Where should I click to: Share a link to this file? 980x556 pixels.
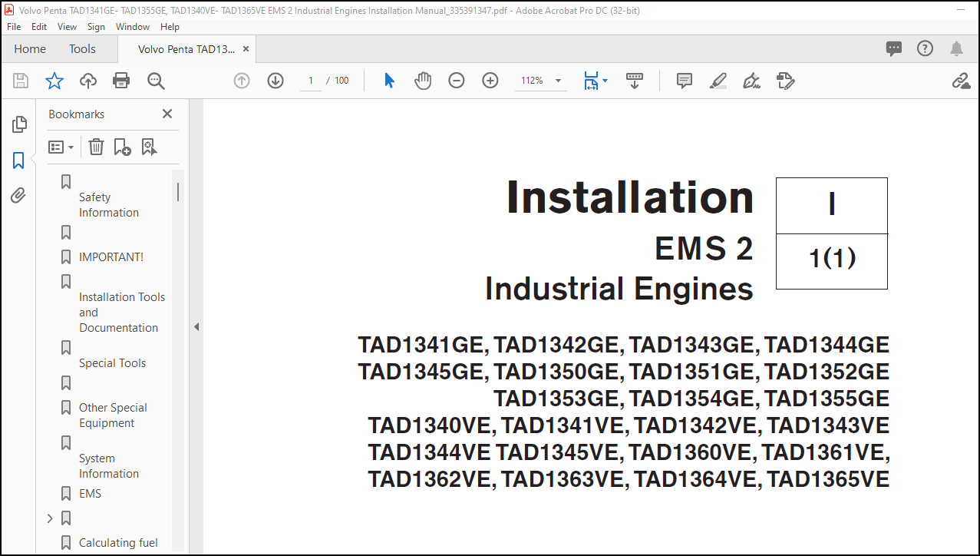[961, 81]
